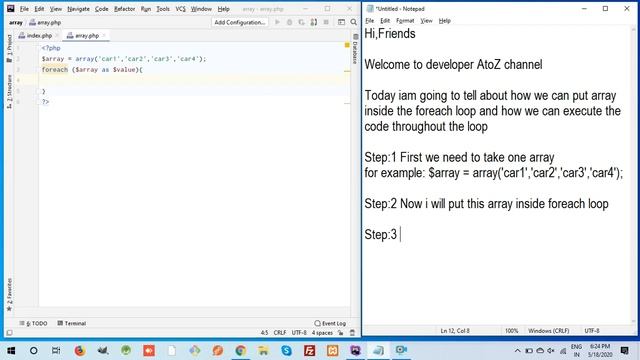640x360 pixels.
Task: Click the tool windows toggle icon bottom-left
Action: pos(9,333)
